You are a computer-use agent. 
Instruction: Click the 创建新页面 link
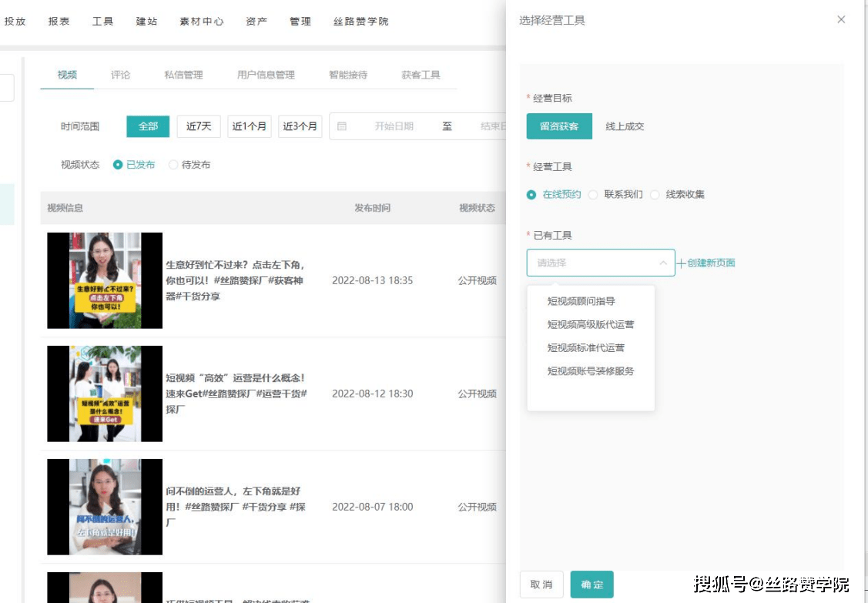(x=712, y=263)
